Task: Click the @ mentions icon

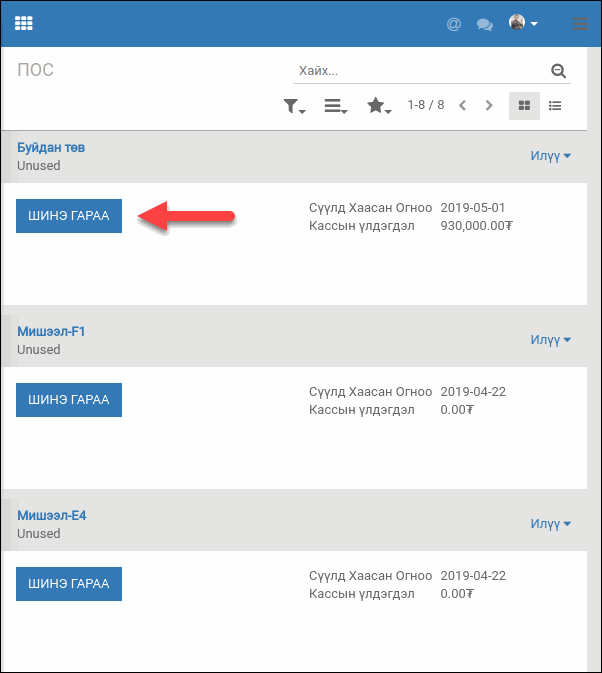Action: pyautogui.click(x=454, y=24)
